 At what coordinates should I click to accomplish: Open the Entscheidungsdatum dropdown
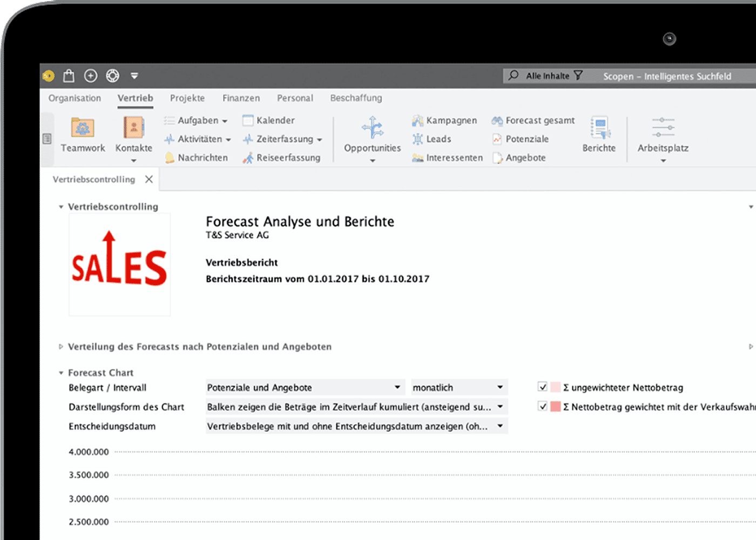point(356,426)
